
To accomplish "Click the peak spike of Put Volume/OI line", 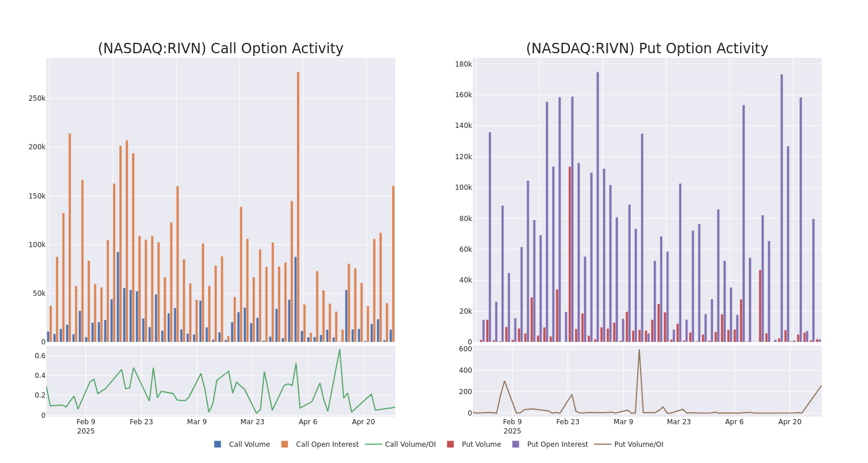I will pyautogui.click(x=639, y=350).
